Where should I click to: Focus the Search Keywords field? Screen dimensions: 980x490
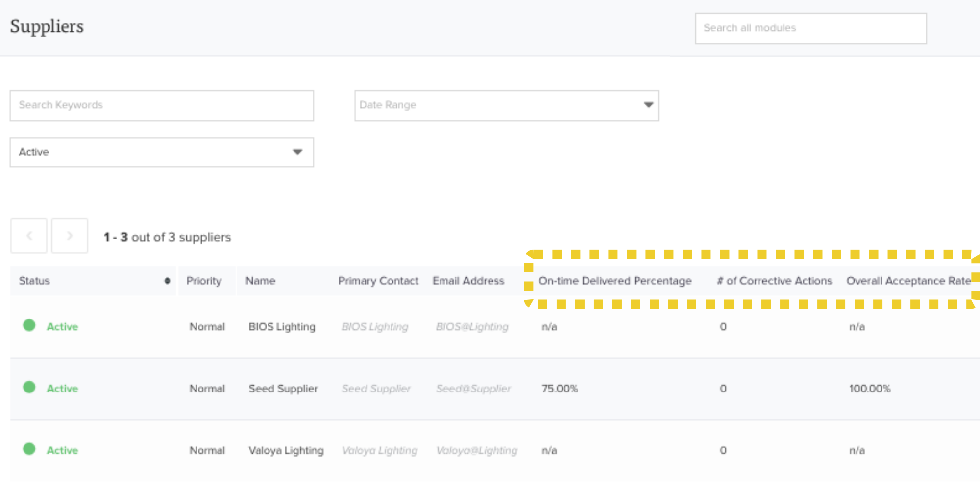162,105
